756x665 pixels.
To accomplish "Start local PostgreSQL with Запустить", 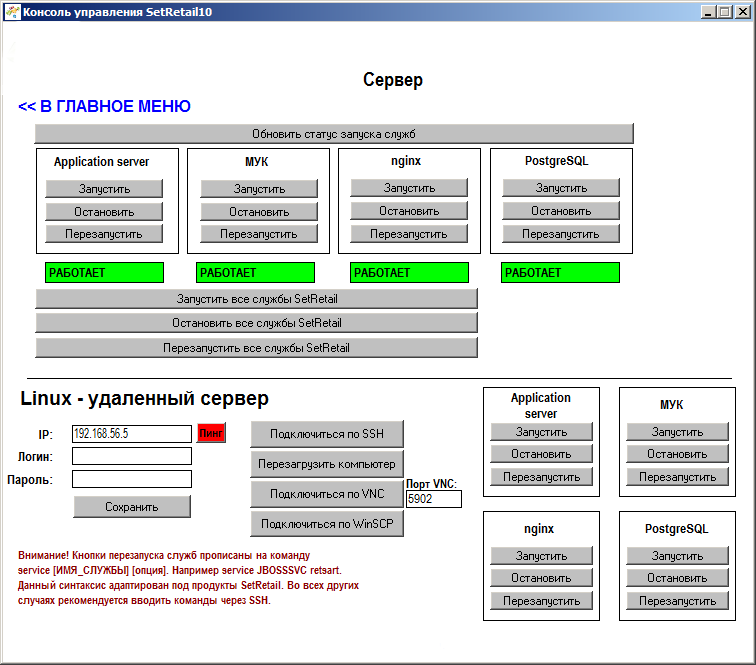I will pyautogui.click(x=561, y=188).
